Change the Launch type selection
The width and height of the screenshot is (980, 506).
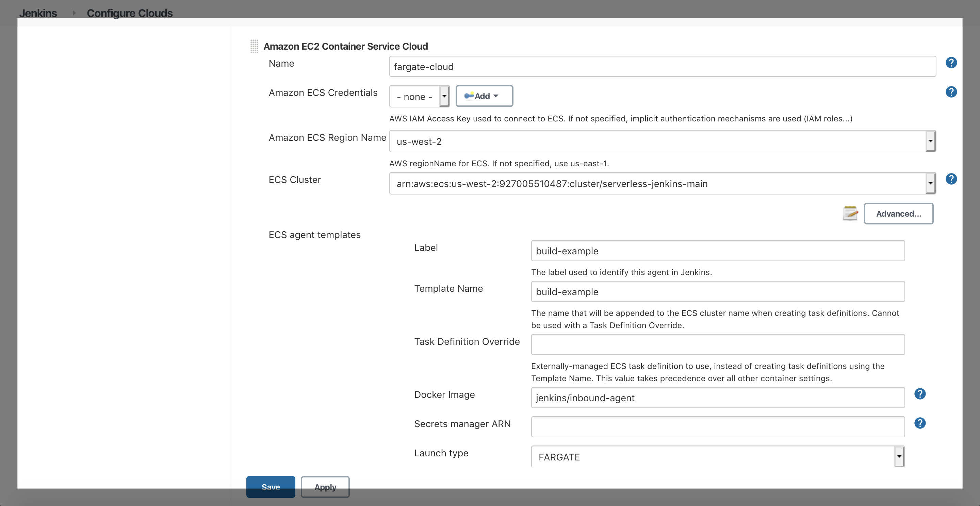(x=899, y=456)
